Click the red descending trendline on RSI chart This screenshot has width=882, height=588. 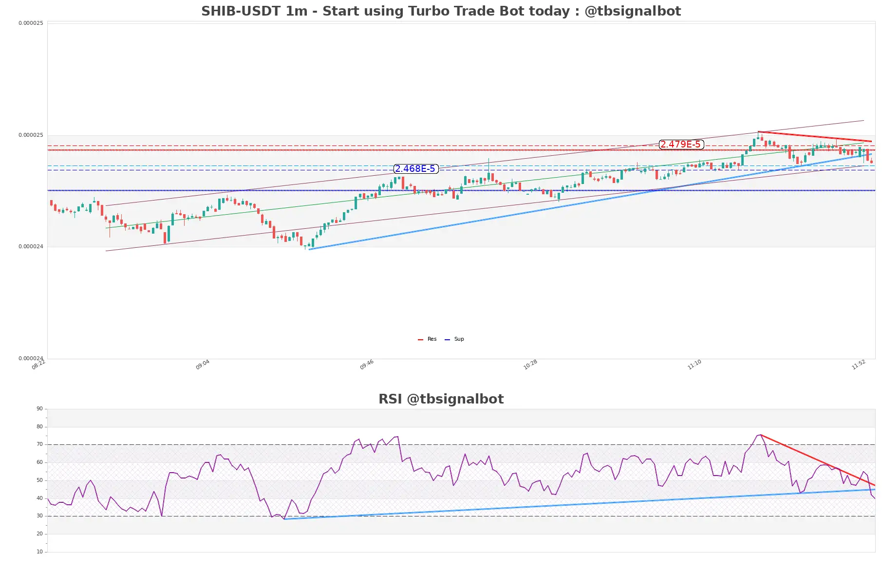click(x=818, y=460)
